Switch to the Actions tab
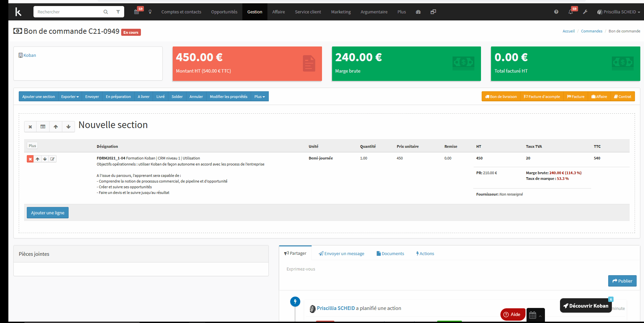 tap(425, 253)
